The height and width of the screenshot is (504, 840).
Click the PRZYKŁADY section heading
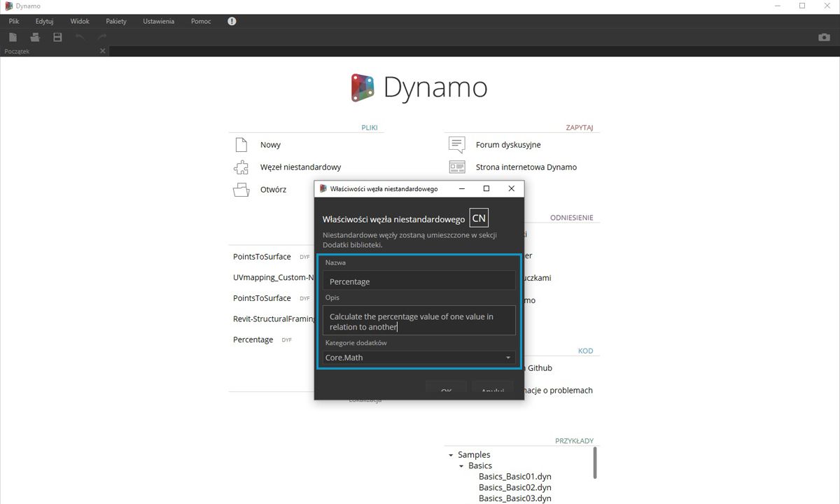(574, 441)
